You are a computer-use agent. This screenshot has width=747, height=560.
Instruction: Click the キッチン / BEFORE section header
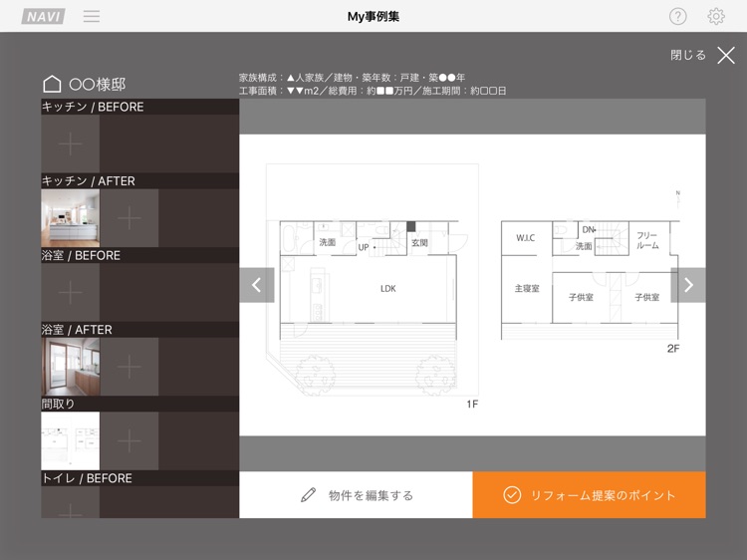140,107
